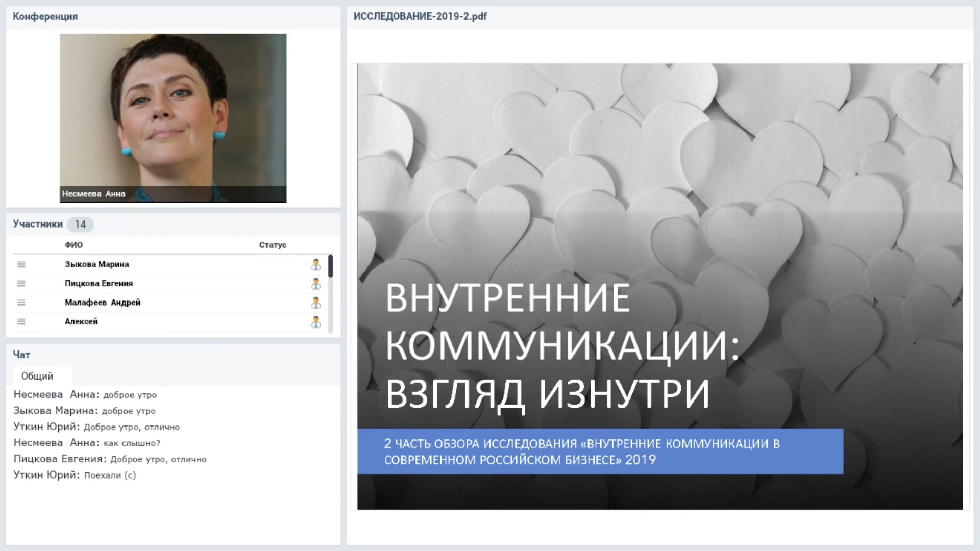Image resolution: width=980 pixels, height=551 pixels.
Task: Toggle the status indicator on Алексей's row
Action: tap(316, 321)
